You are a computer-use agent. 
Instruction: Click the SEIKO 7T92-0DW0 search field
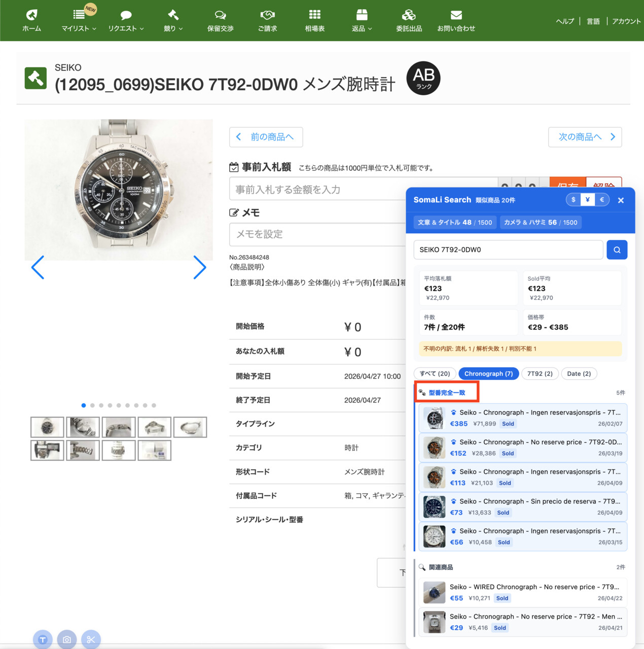509,249
